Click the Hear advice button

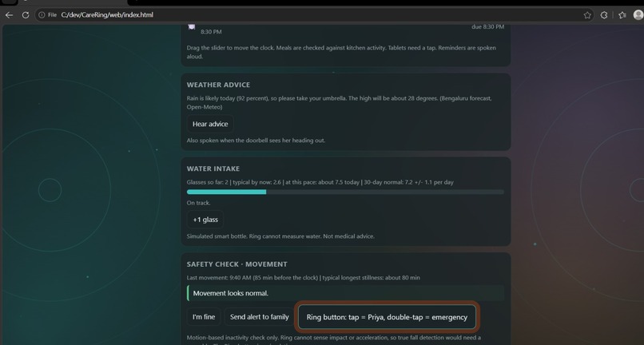[210, 124]
